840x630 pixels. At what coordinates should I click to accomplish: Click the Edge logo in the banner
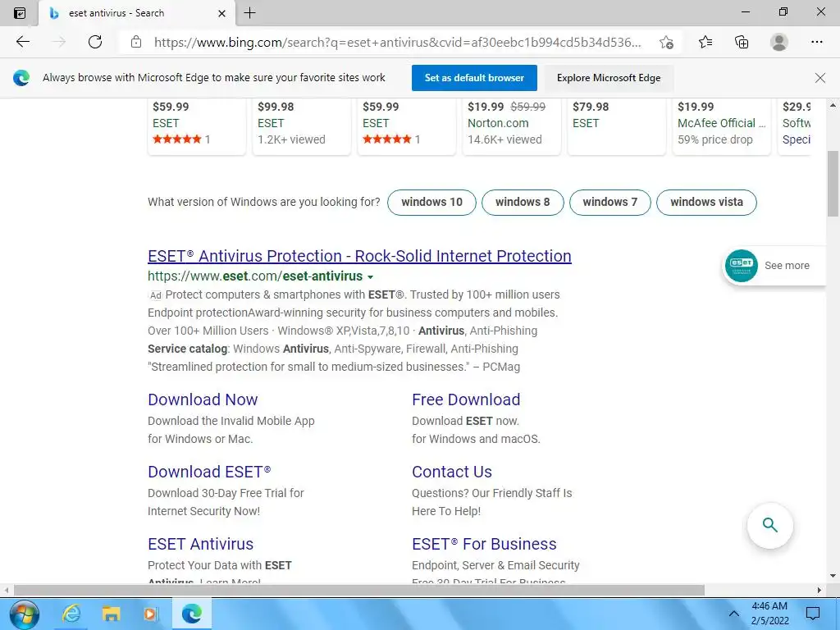tap(21, 78)
